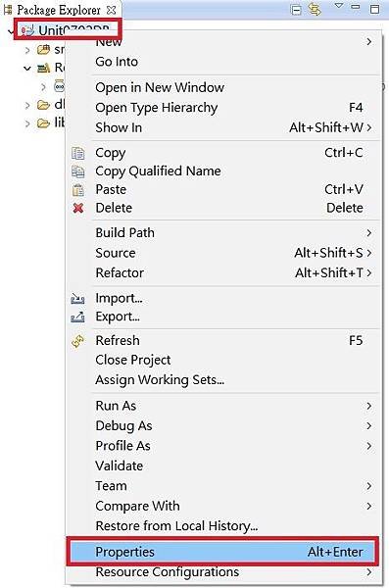Viewport: 389px width, 588px height.
Task: Choose Paste menu entry
Action: (x=223, y=190)
